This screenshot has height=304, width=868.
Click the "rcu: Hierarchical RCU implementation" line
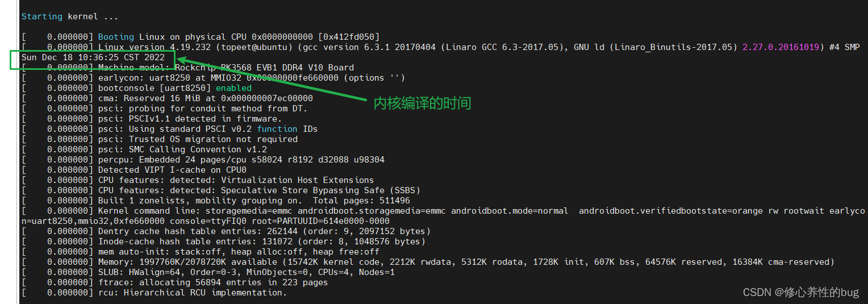pos(192,293)
